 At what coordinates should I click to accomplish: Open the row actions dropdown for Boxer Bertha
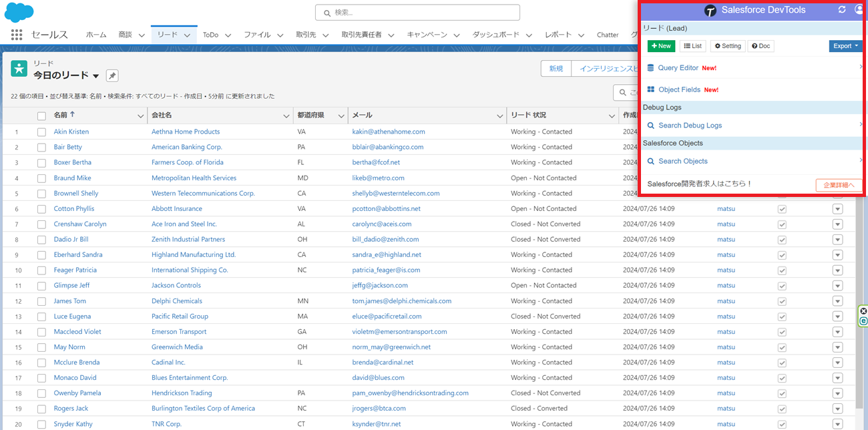pyautogui.click(x=837, y=162)
